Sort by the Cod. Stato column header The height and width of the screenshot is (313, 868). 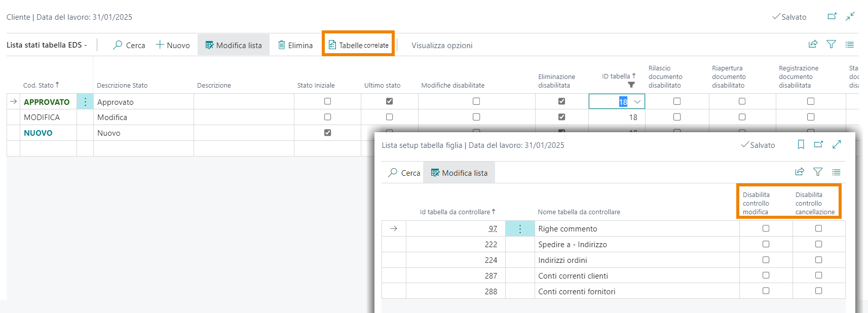tap(39, 85)
